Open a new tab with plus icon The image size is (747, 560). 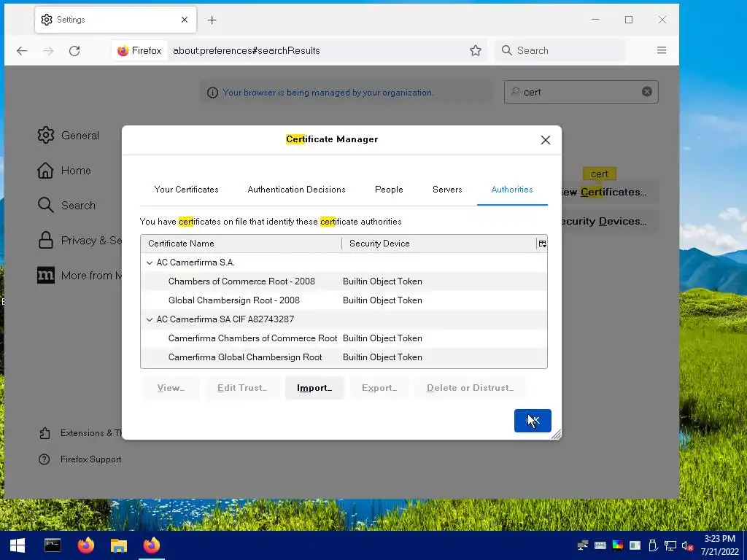point(212,20)
